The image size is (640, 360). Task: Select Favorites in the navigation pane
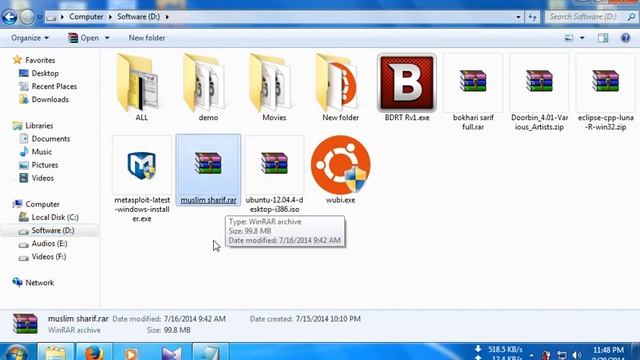tap(40, 60)
